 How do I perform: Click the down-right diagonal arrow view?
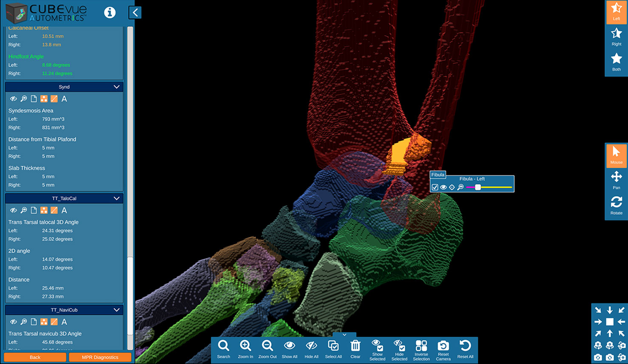598,310
